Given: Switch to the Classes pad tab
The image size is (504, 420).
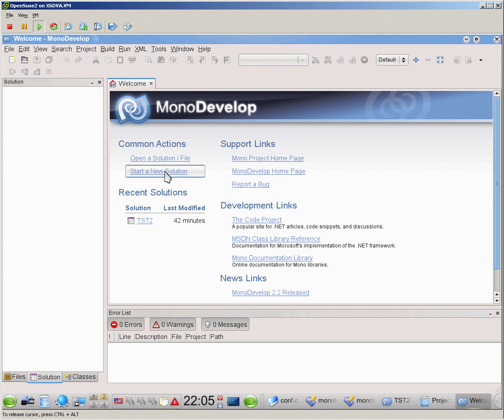Looking at the screenshot, I should tap(80, 377).
